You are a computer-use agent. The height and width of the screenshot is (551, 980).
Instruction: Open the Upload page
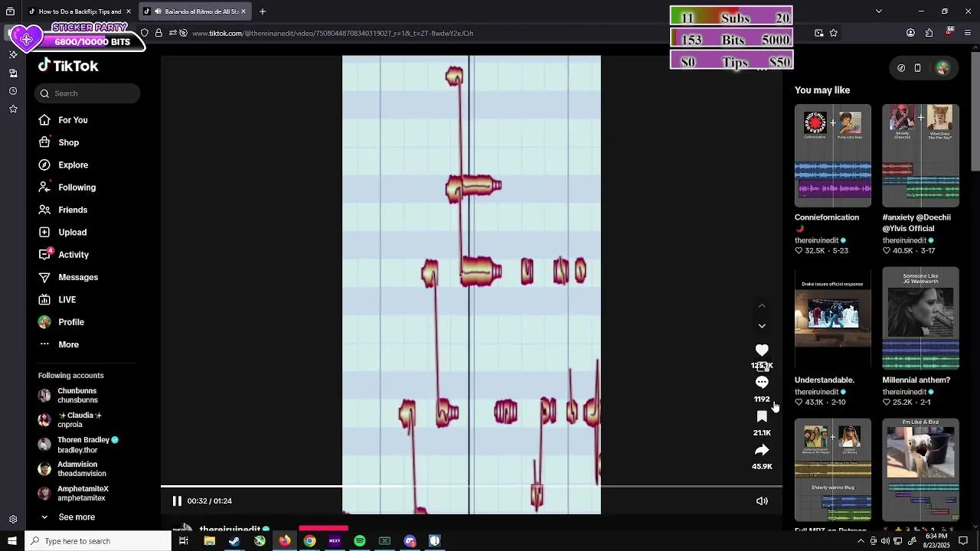[72, 233]
